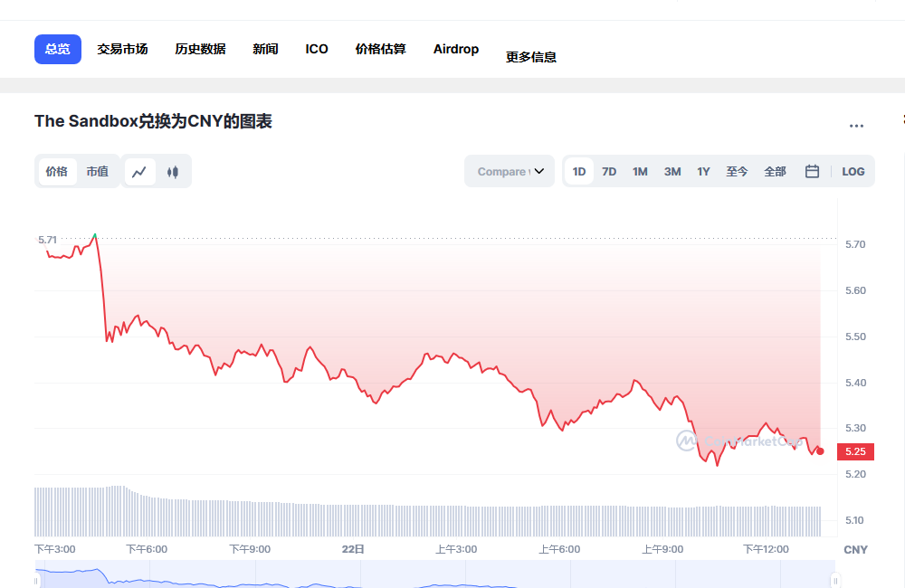Screen dimensions: 905x588
Task: Click the green peak marker at 5.71
Action: (x=95, y=235)
